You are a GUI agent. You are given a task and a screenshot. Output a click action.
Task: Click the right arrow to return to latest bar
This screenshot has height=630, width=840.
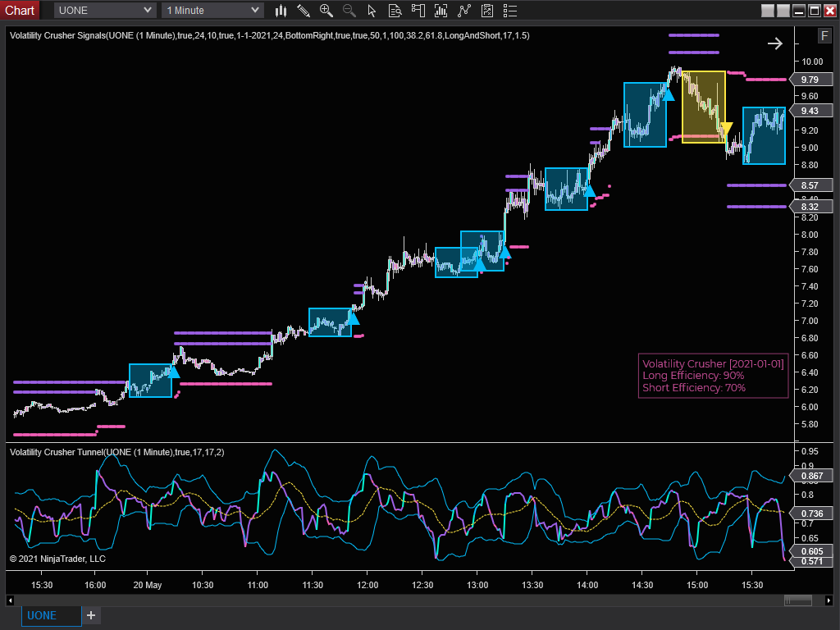[x=775, y=43]
